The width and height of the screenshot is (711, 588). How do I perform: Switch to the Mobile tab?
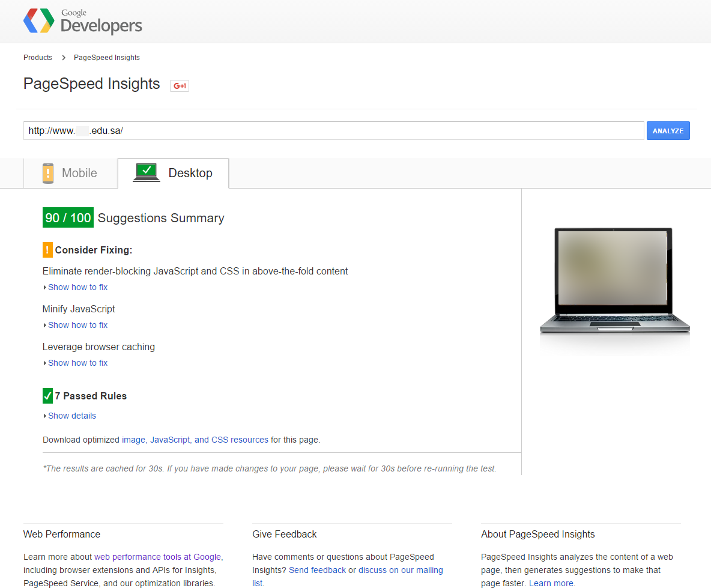coord(70,173)
